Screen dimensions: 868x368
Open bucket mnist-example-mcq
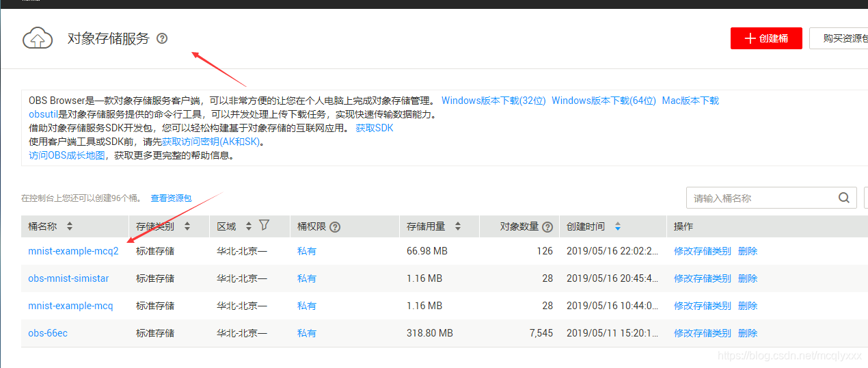tap(70, 306)
